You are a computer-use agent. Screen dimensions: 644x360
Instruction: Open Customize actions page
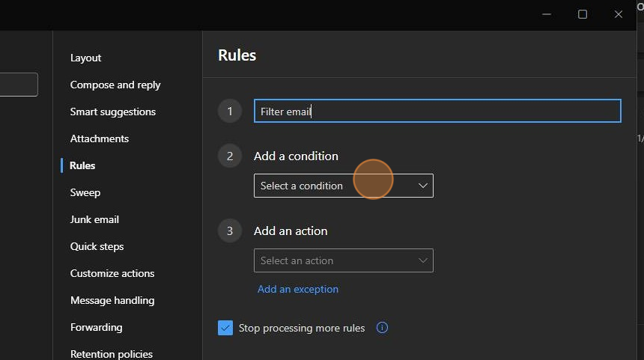(112, 273)
